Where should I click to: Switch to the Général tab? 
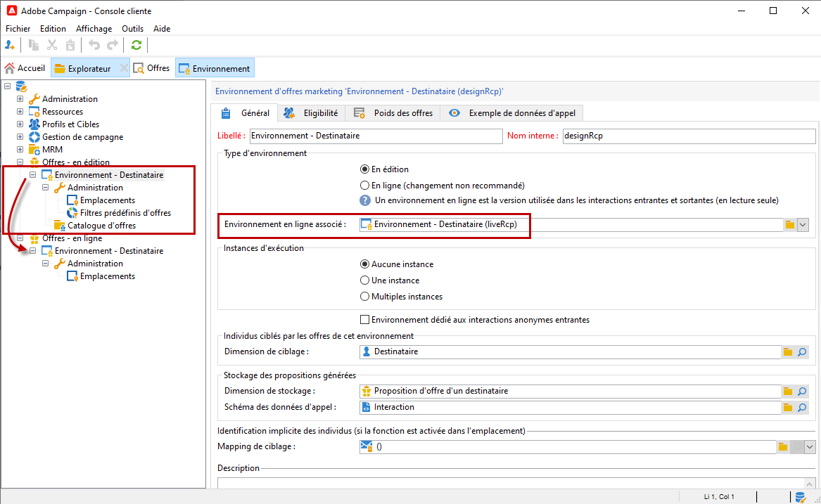pyautogui.click(x=245, y=113)
